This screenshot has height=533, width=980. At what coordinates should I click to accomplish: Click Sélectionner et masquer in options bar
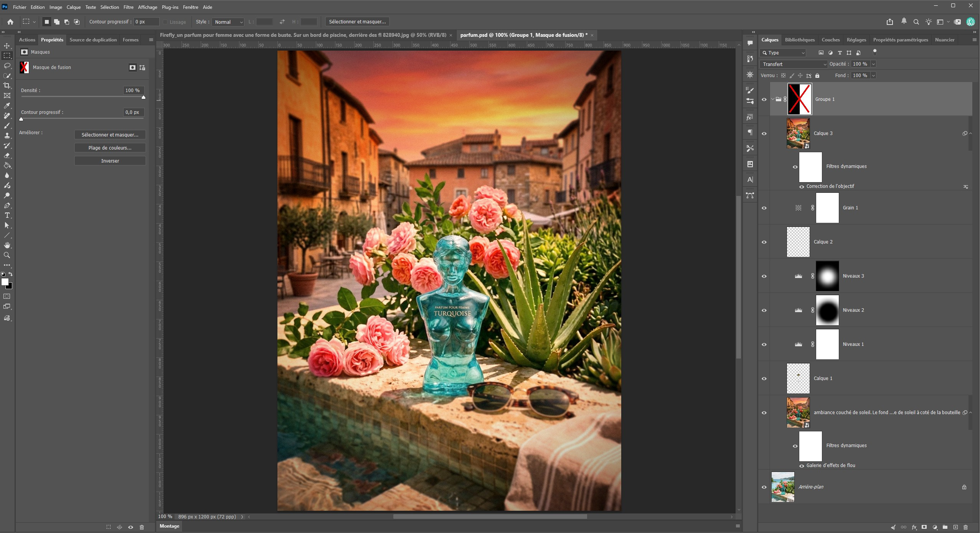357,22
